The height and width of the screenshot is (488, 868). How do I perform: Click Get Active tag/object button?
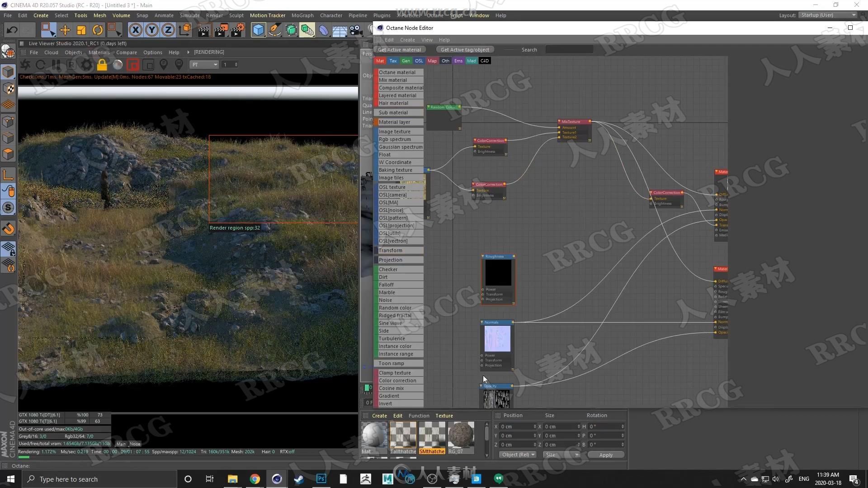pyautogui.click(x=464, y=49)
